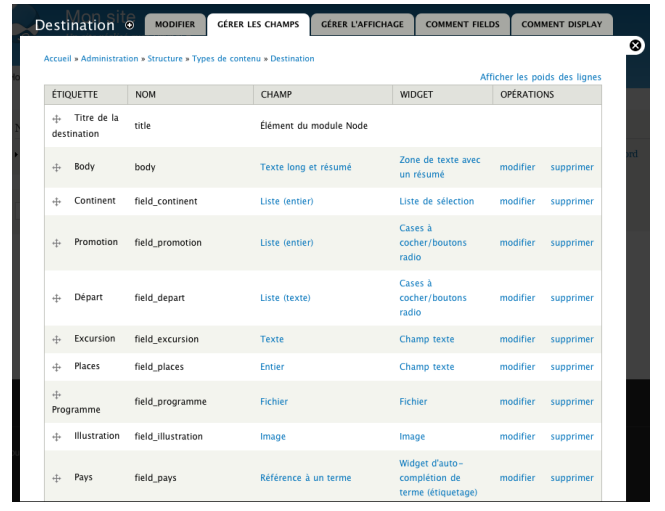The width and height of the screenshot is (665, 511).
Task: Close the overlay with the X button
Action: click(636, 45)
